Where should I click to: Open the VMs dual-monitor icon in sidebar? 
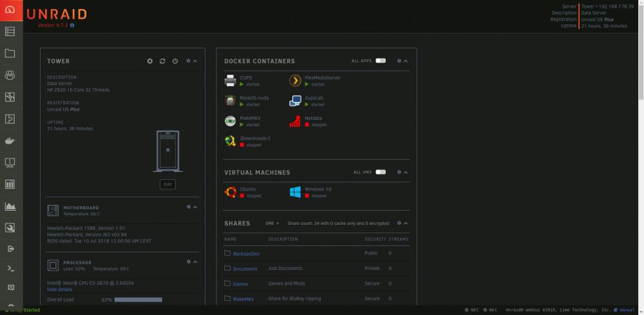point(10,162)
